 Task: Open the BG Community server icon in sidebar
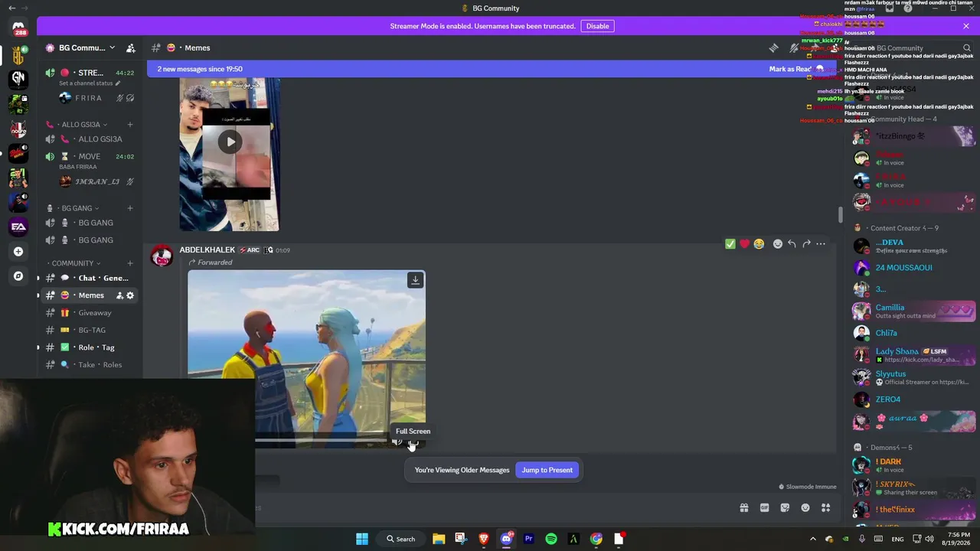(18, 54)
